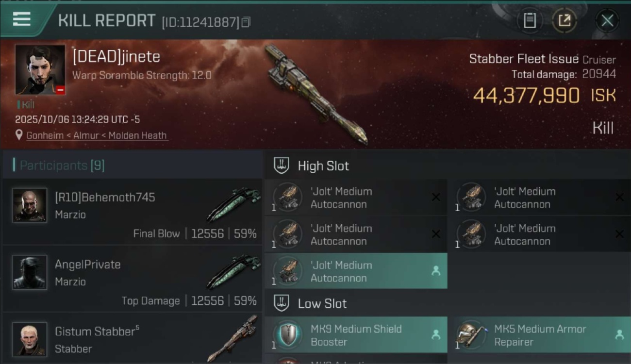This screenshot has height=364, width=631.
Task: Click the location pin icon
Action: pos(19,135)
